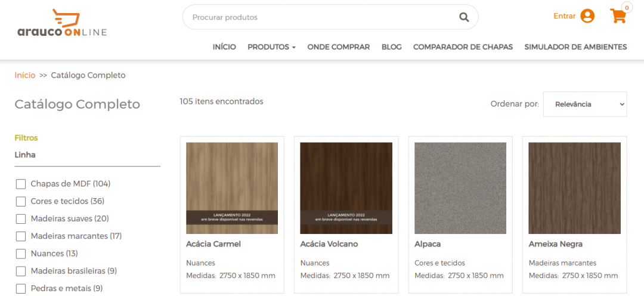Open COMPARADOR DE CHAPAS
This screenshot has height=296, width=644.
click(463, 47)
